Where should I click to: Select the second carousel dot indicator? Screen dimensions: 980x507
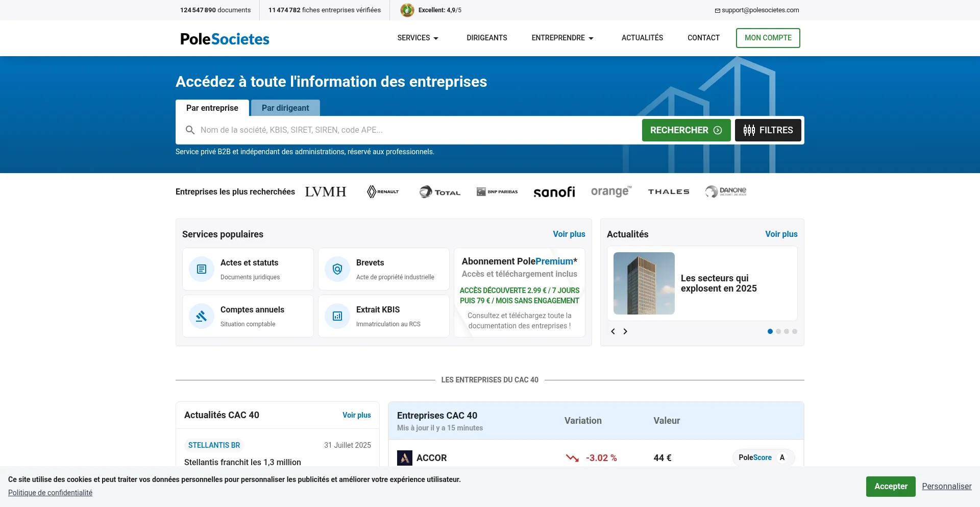(x=778, y=331)
